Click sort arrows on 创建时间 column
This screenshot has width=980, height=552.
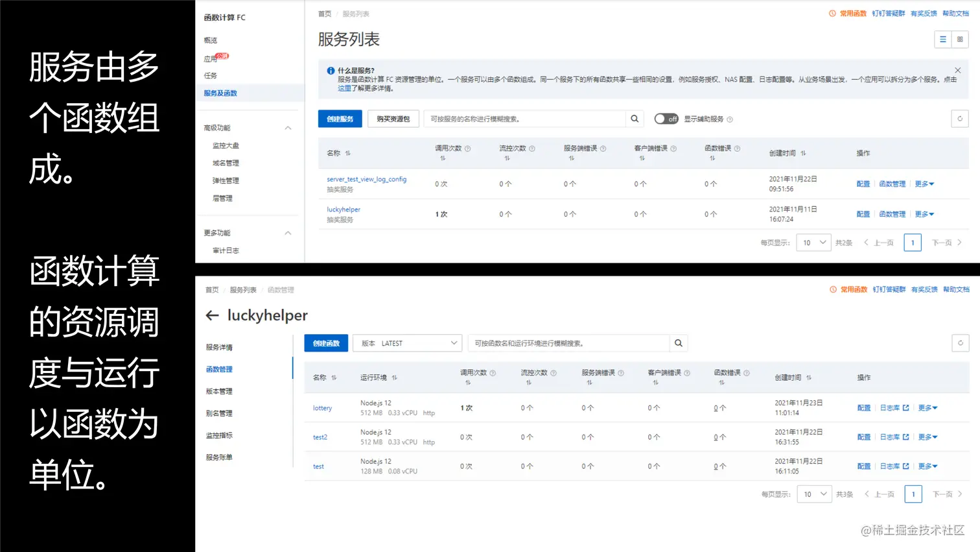[x=805, y=153]
